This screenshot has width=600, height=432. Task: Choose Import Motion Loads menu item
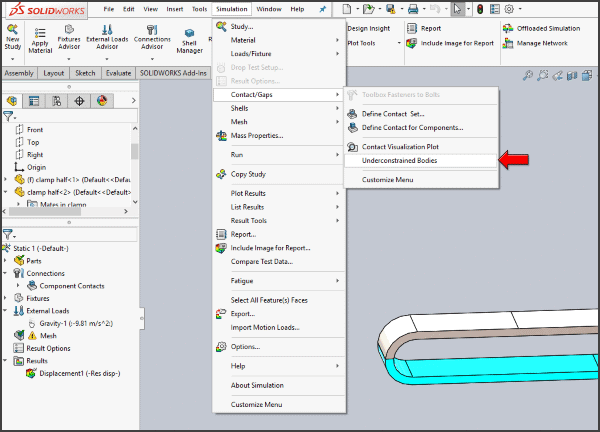pyautogui.click(x=279, y=328)
